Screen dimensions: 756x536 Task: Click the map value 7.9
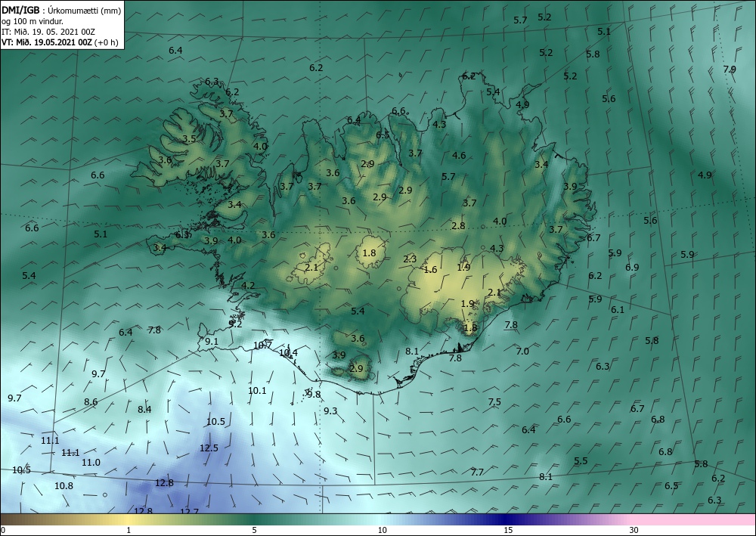730,69
